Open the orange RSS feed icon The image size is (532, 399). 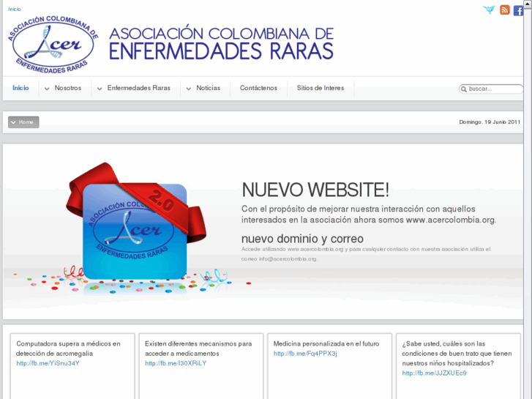click(505, 10)
